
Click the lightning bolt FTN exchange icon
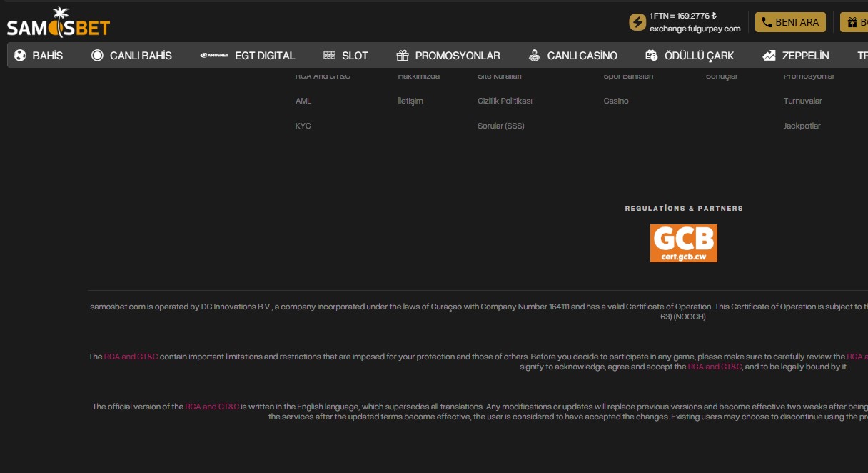pyautogui.click(x=637, y=22)
